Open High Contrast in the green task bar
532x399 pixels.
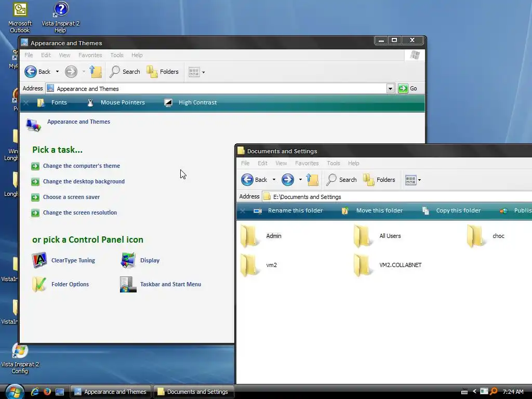(190, 102)
